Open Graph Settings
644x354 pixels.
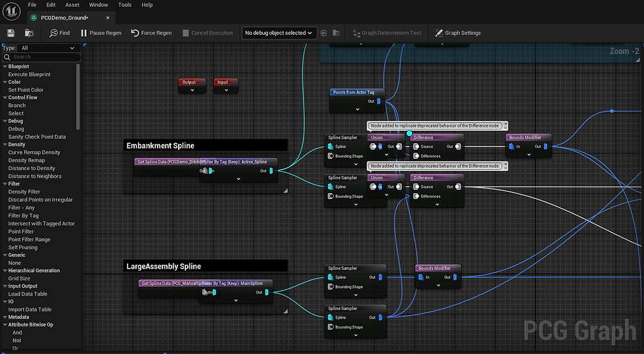point(458,33)
